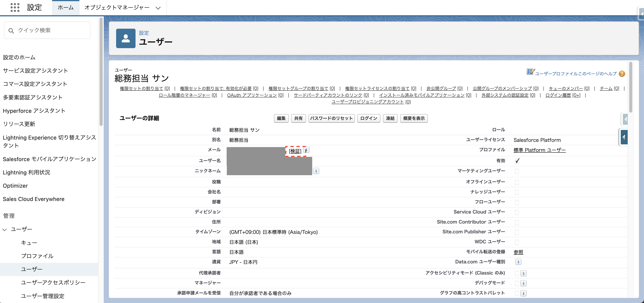Viewport: 644px width, 303px height.
Task: Open Sales Cloud Everywhere in sidebar
Action: click(x=33, y=199)
